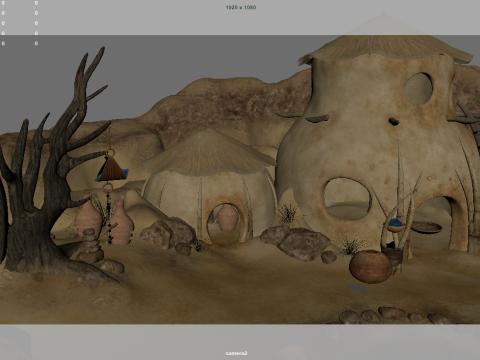Screen dimensions: 480x360
Task: Select the flat woven tray near the doorway
Action: pos(426,227)
